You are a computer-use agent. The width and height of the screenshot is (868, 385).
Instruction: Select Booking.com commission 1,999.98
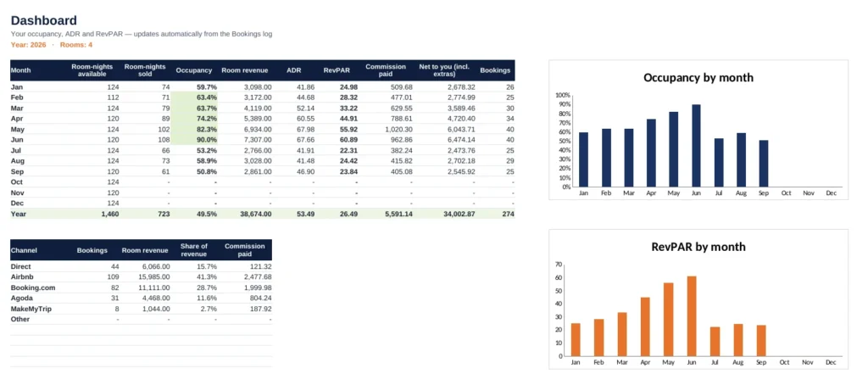click(x=256, y=287)
